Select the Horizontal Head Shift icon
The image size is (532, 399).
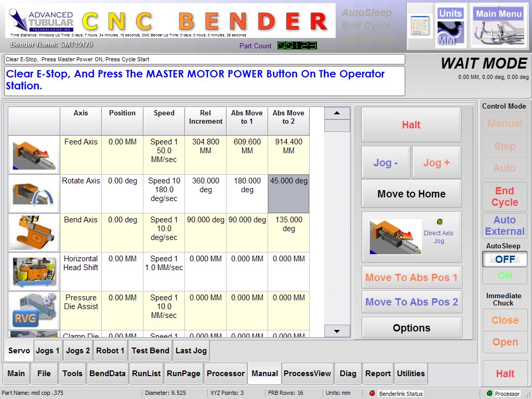(34, 272)
